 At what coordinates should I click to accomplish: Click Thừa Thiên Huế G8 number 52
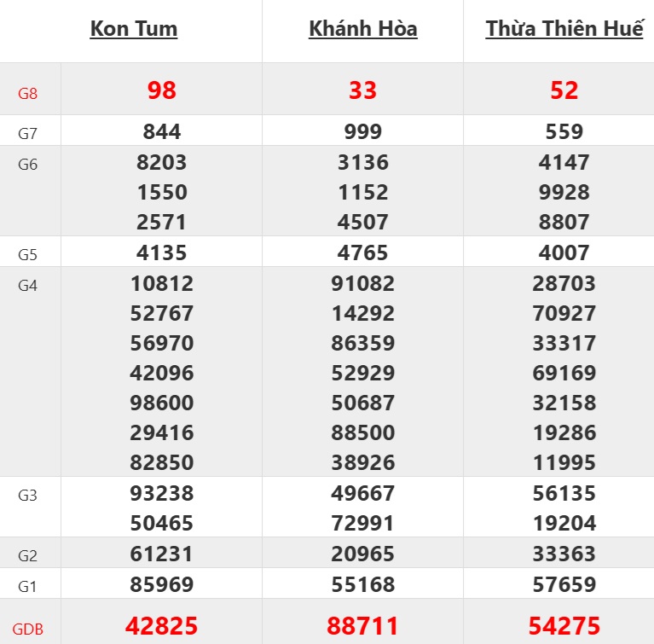[x=564, y=90]
